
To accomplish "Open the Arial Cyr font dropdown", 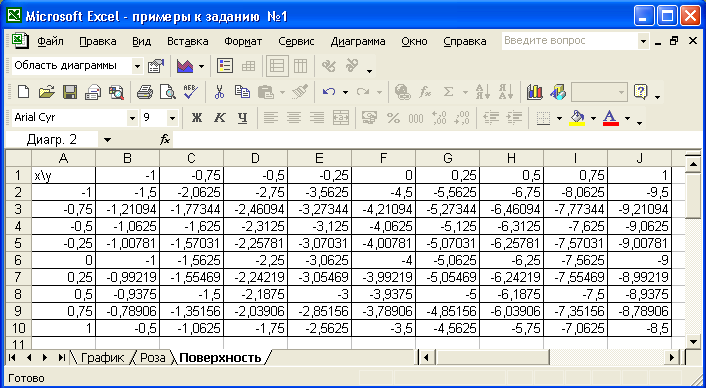I will (132, 118).
